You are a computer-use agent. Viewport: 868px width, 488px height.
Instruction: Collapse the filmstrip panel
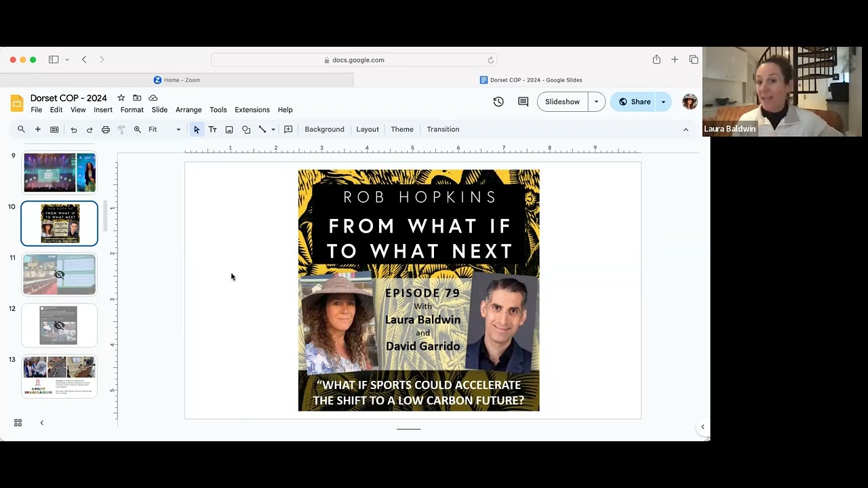coord(41,423)
